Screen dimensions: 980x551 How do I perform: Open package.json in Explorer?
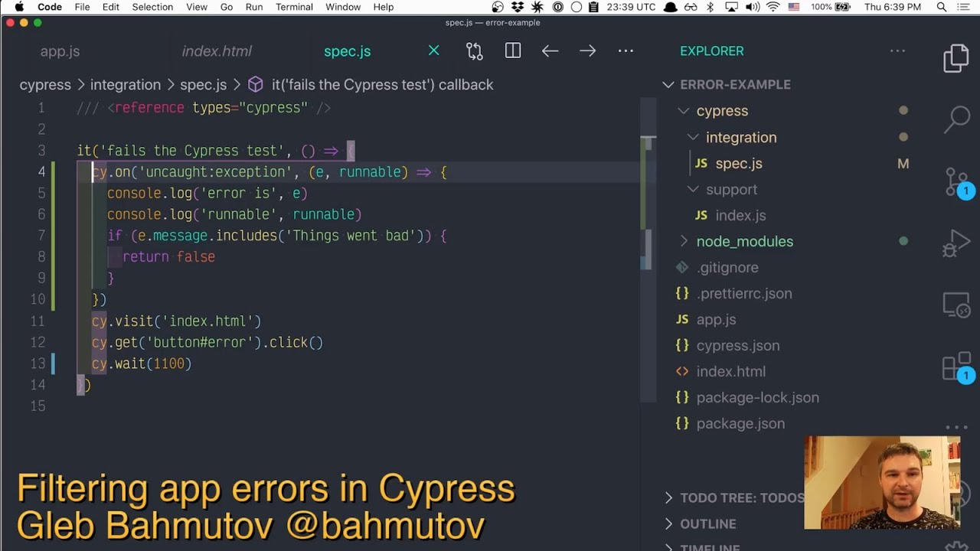[x=740, y=423]
